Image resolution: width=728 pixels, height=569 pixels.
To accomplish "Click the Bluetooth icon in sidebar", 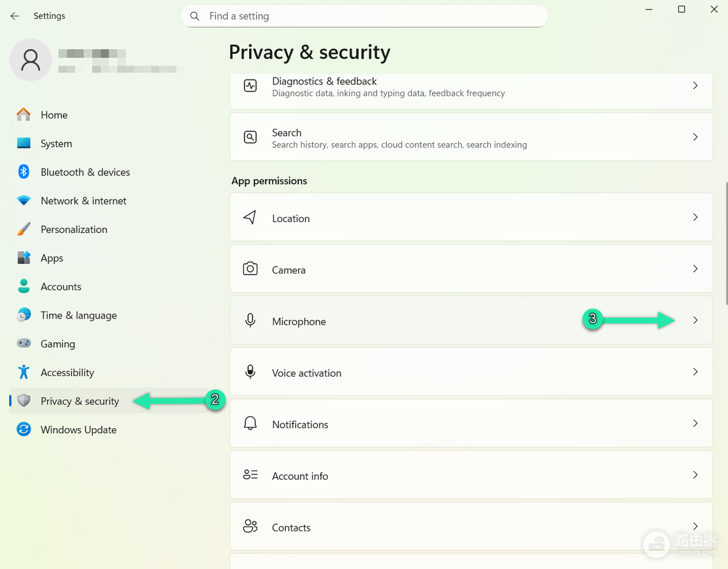I will (24, 172).
